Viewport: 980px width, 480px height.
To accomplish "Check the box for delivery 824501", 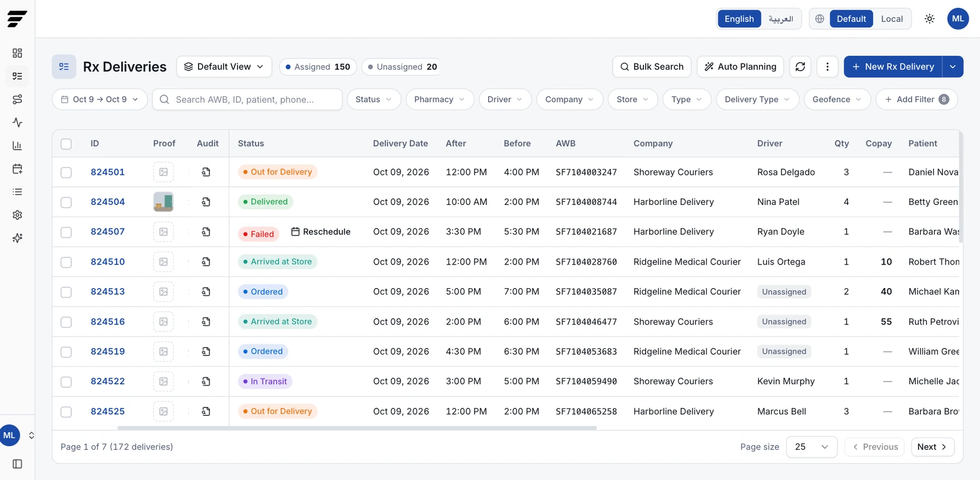I will pyautogui.click(x=66, y=172).
